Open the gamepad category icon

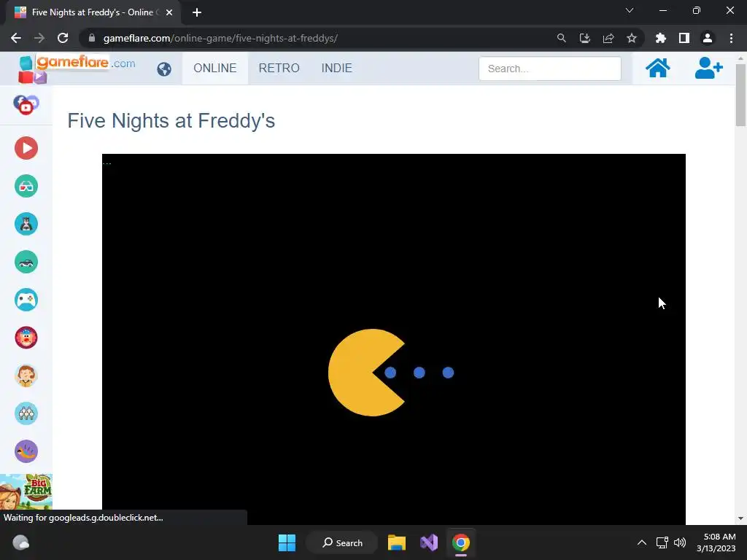[x=26, y=300]
